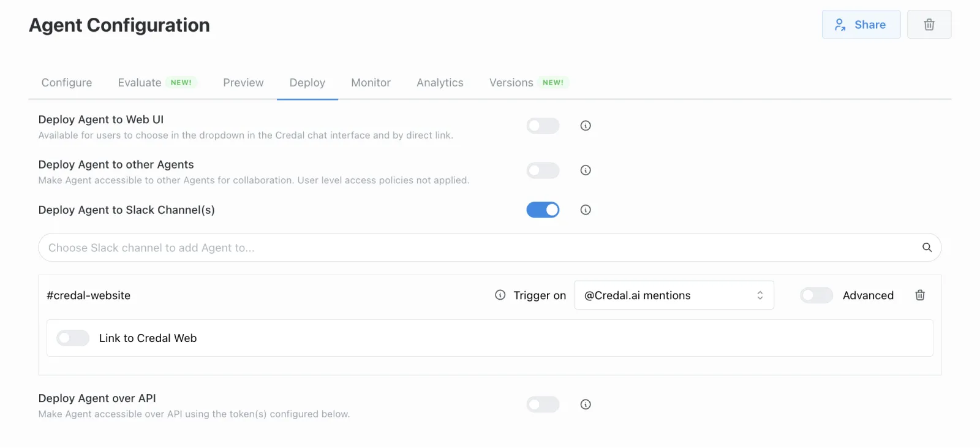Open the Monitor tab
The width and height of the screenshot is (980, 448).
coord(371,83)
